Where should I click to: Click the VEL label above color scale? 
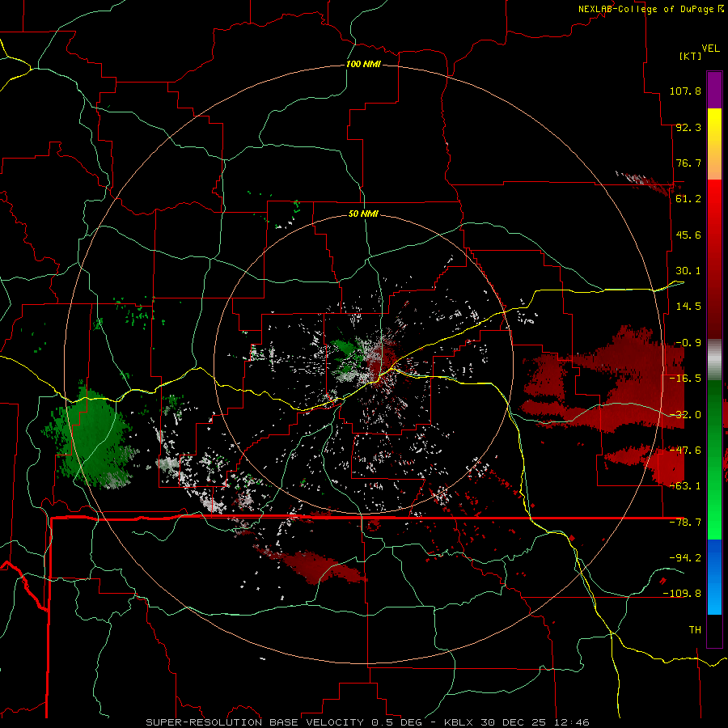(x=710, y=49)
